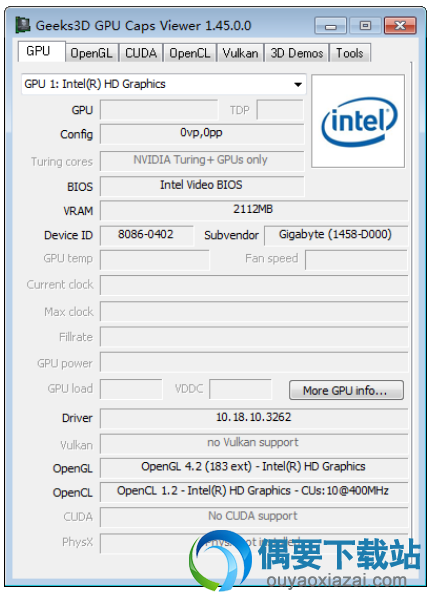Click the Device ID label
This screenshot has width=432, height=592.
68,235
